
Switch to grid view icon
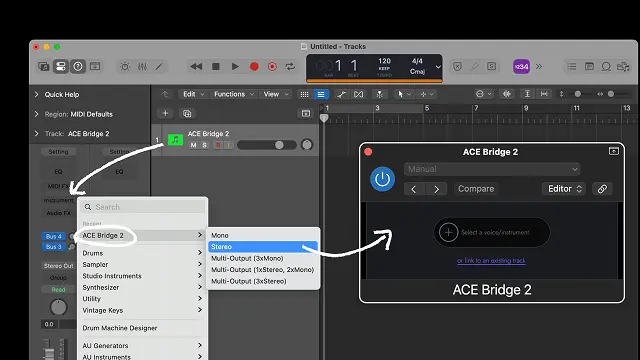(304, 94)
